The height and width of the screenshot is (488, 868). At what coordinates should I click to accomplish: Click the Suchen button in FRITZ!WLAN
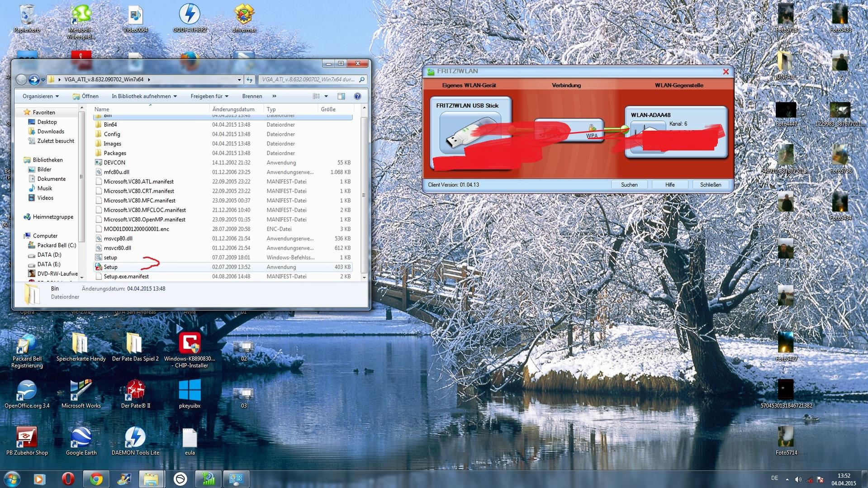tap(629, 185)
